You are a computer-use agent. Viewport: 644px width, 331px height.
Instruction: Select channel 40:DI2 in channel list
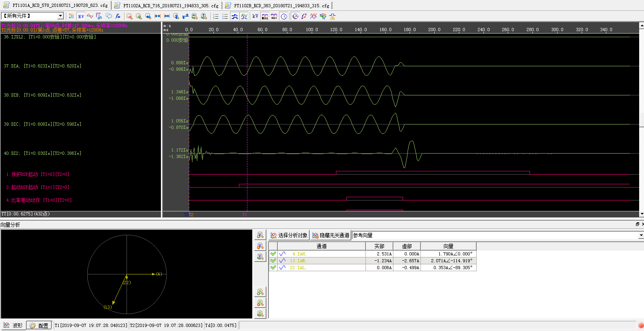point(42,153)
